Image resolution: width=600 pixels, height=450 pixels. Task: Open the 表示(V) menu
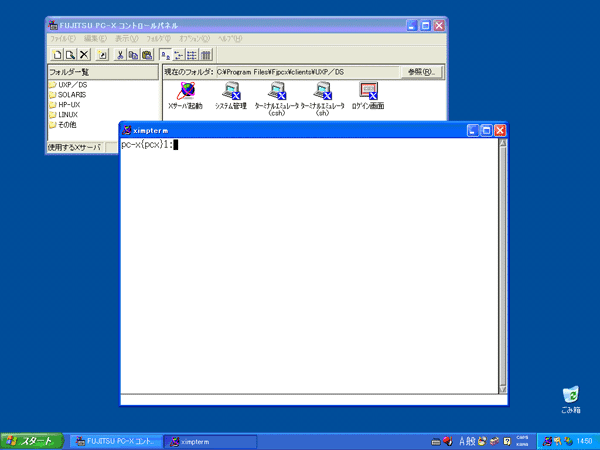pyautogui.click(x=127, y=39)
